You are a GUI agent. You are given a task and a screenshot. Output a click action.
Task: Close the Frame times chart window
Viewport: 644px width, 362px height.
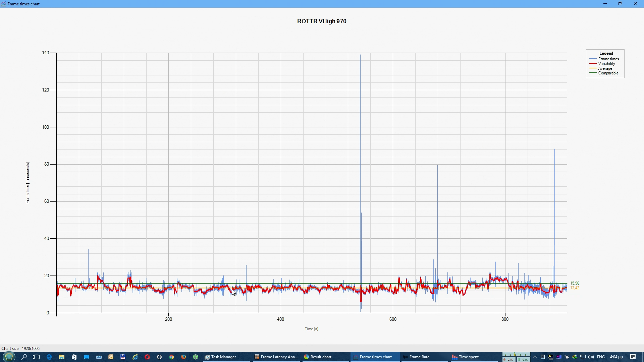coord(636,4)
